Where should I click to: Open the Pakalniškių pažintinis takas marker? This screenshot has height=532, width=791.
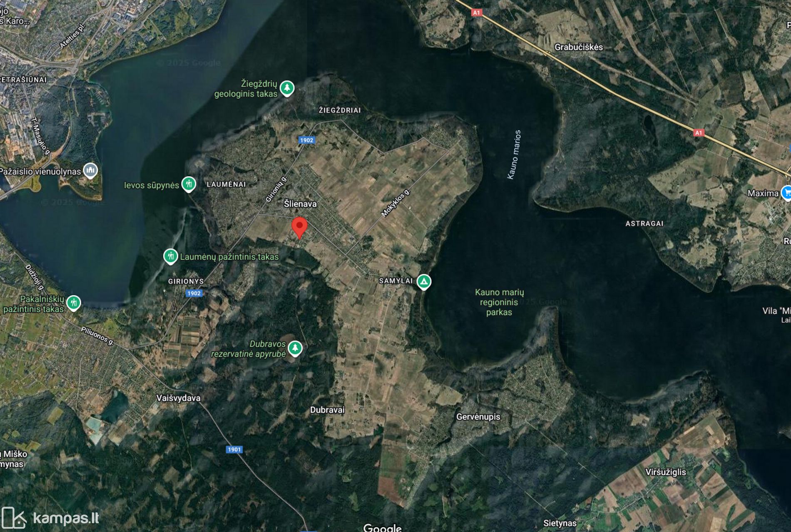click(74, 303)
